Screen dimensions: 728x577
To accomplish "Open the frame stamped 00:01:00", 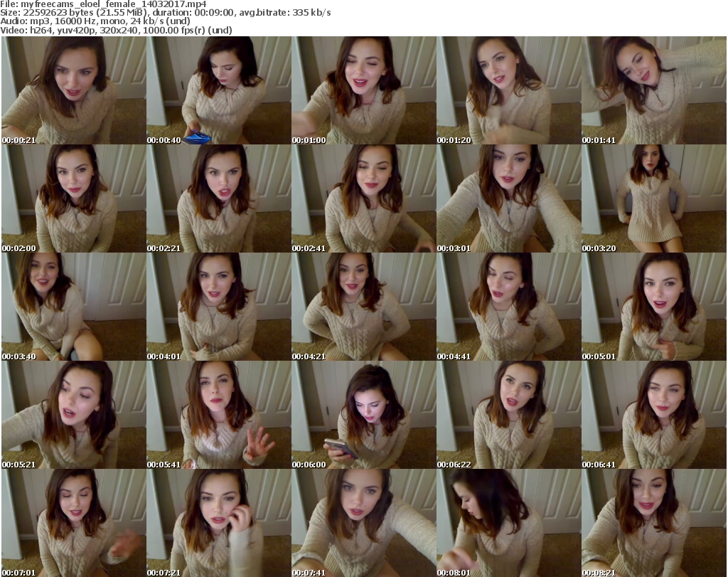I will pyautogui.click(x=364, y=90).
